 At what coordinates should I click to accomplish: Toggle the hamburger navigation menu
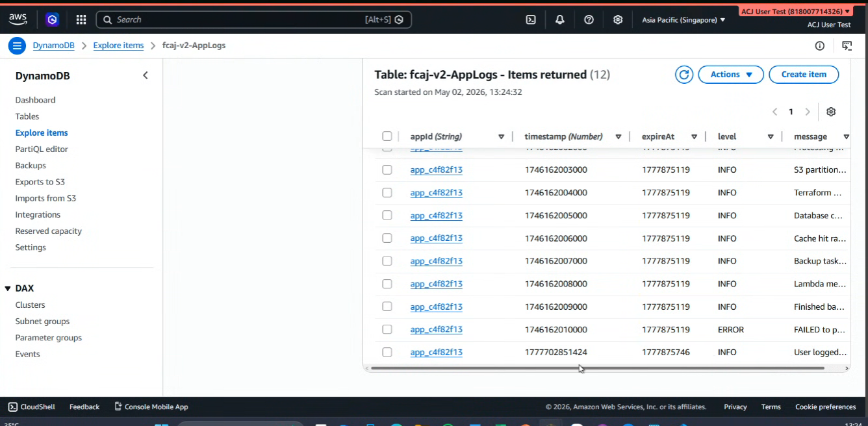tap(17, 45)
